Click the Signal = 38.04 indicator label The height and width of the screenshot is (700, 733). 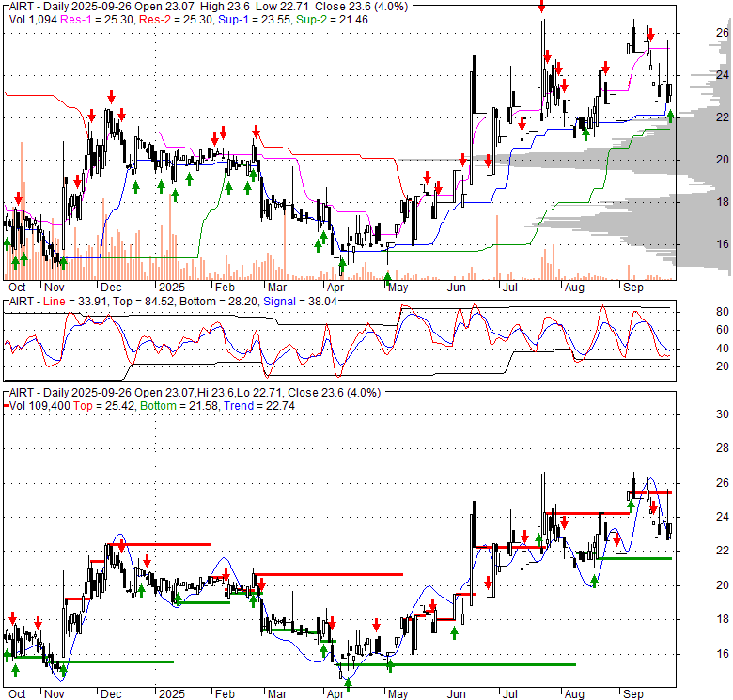[x=300, y=302]
